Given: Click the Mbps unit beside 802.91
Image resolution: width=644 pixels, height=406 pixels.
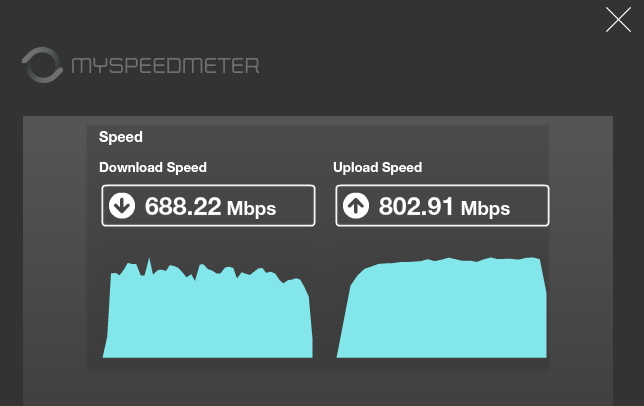Looking at the screenshot, I should tap(485, 209).
